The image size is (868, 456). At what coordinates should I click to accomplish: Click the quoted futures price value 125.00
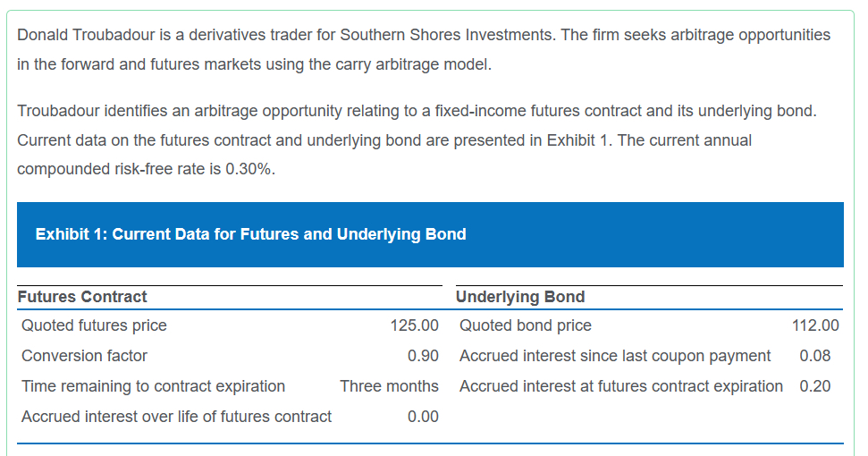point(415,325)
